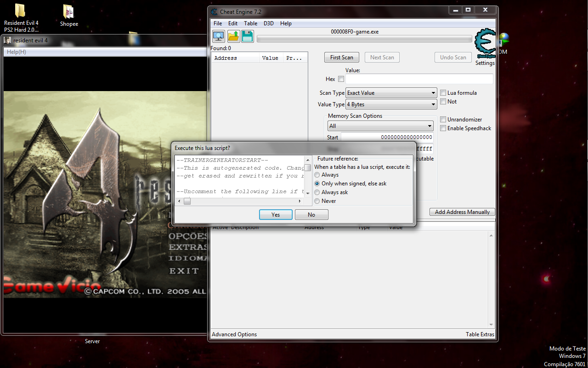Screen dimensions: 588x368
Task: Click the Undo Scan button
Action: coord(453,57)
